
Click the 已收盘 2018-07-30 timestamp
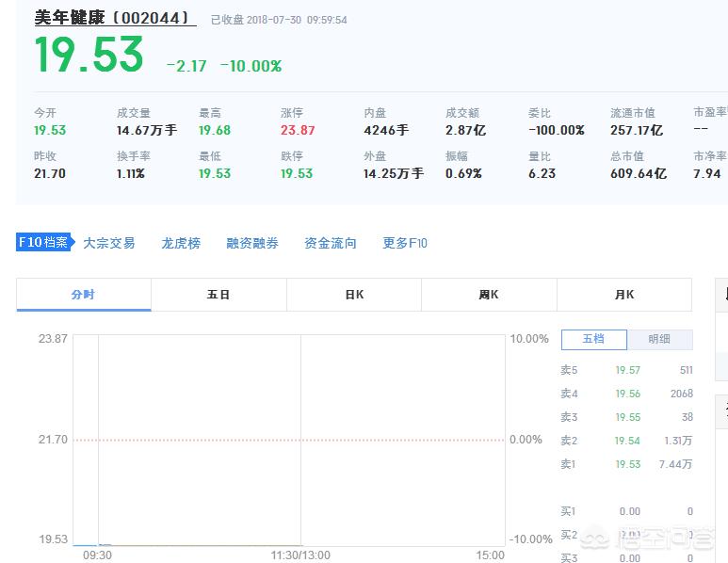click(x=279, y=20)
